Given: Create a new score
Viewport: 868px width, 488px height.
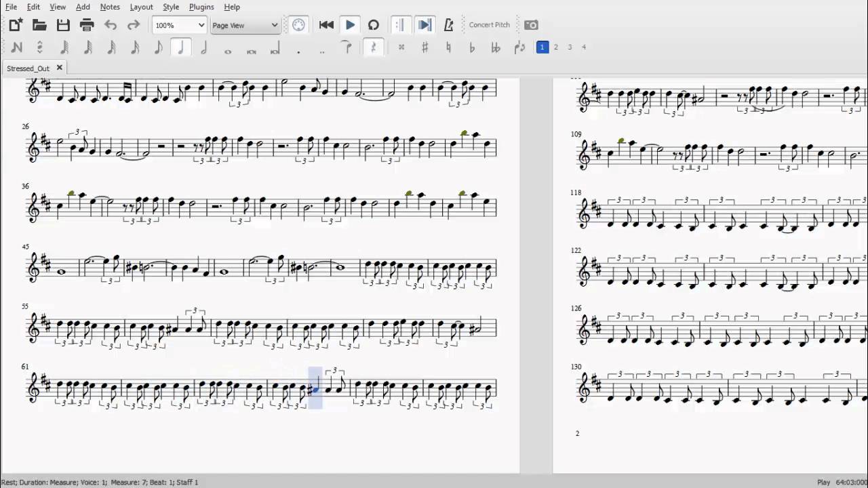Looking at the screenshot, I should pos(16,25).
